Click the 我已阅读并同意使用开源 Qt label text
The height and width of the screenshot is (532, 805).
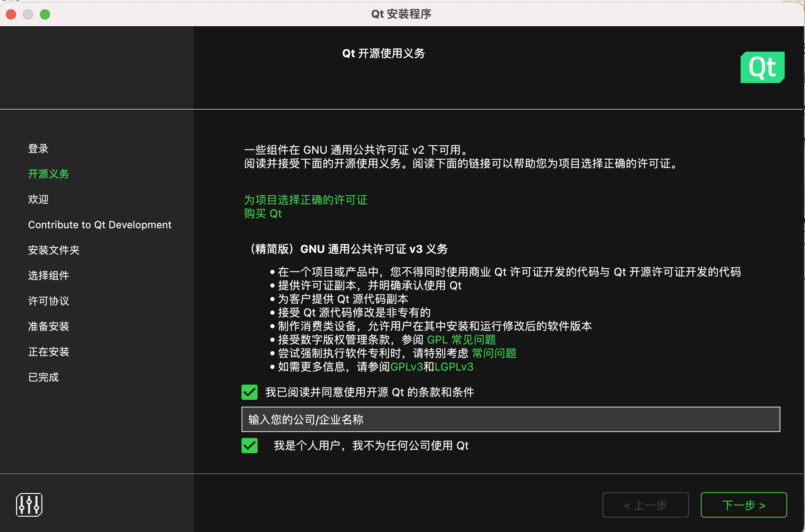click(x=369, y=392)
